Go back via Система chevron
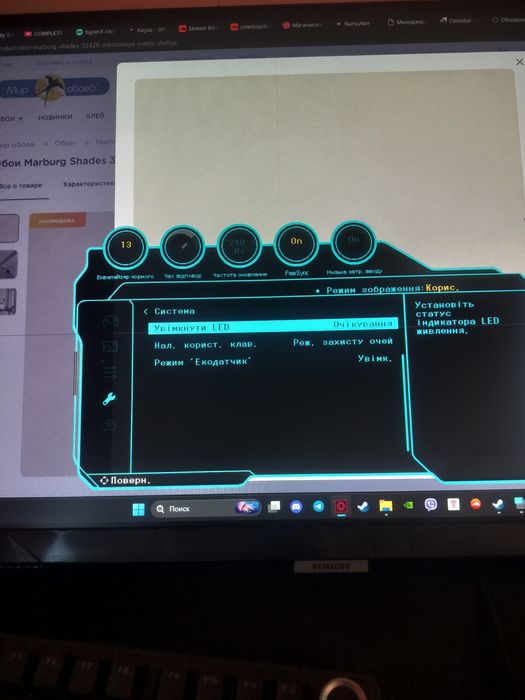Screen dimensions: 525x700 pyautogui.click(x=146, y=311)
